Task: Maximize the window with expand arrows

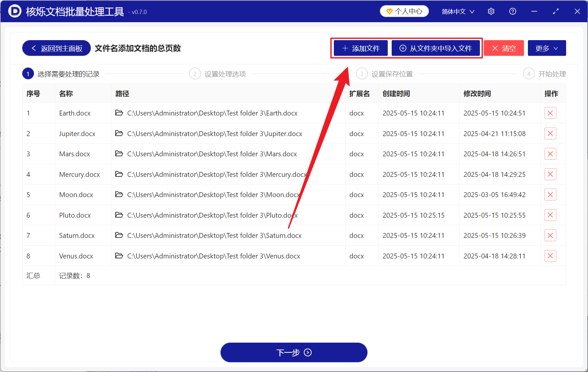Action: tap(556, 11)
